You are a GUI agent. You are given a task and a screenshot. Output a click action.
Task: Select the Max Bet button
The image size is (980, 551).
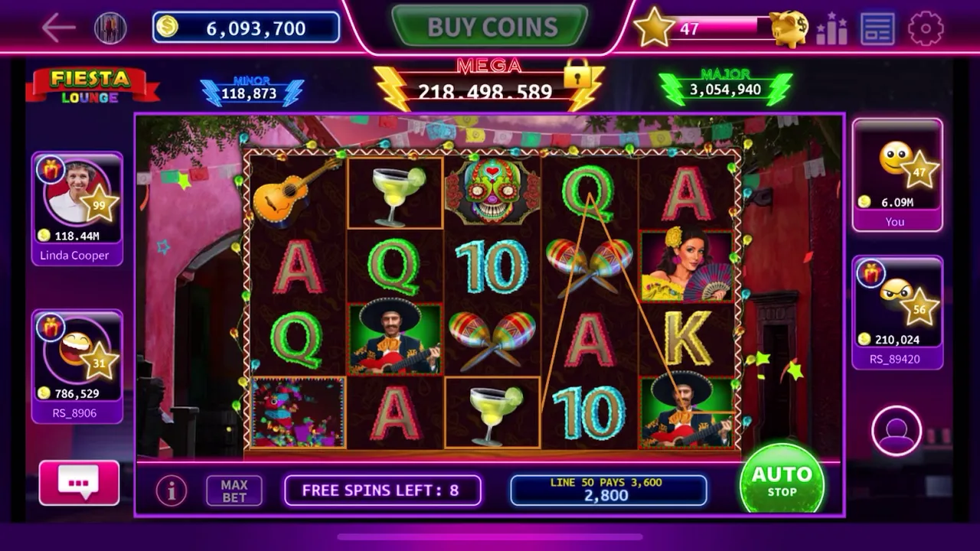click(234, 491)
